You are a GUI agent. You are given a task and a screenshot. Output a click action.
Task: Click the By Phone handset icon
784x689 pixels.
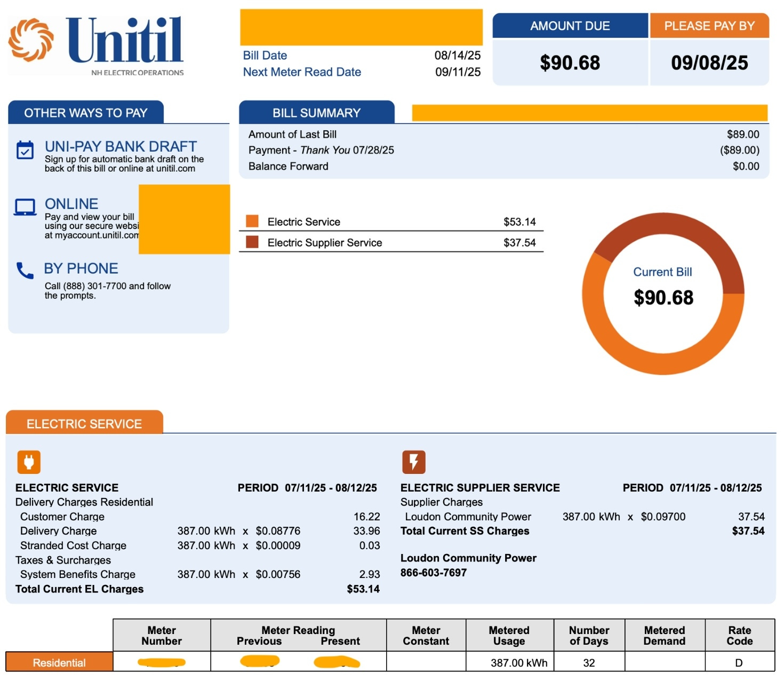click(x=25, y=271)
